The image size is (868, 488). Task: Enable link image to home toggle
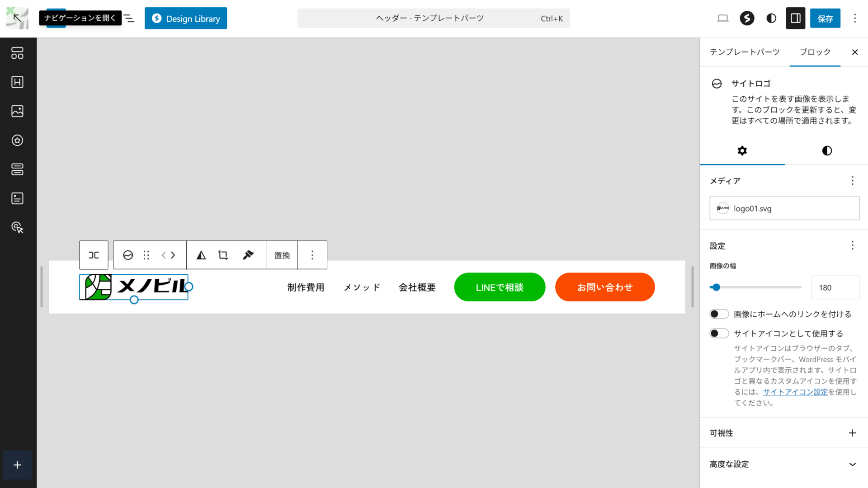point(719,314)
